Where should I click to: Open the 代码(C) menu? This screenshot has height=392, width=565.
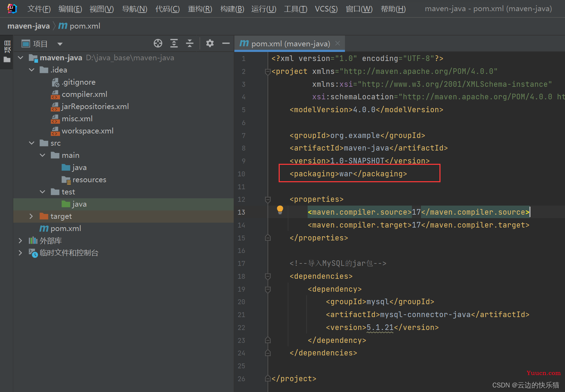(167, 9)
